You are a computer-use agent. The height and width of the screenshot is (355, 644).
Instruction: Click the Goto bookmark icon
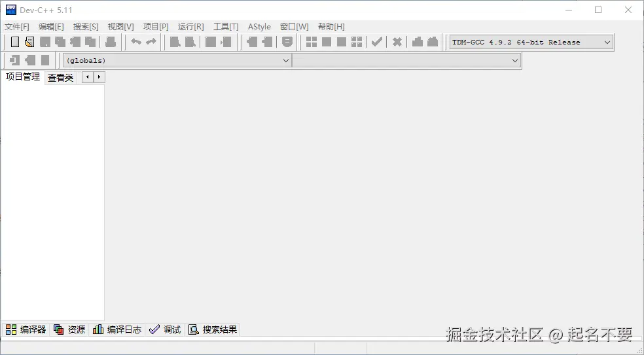pos(45,60)
